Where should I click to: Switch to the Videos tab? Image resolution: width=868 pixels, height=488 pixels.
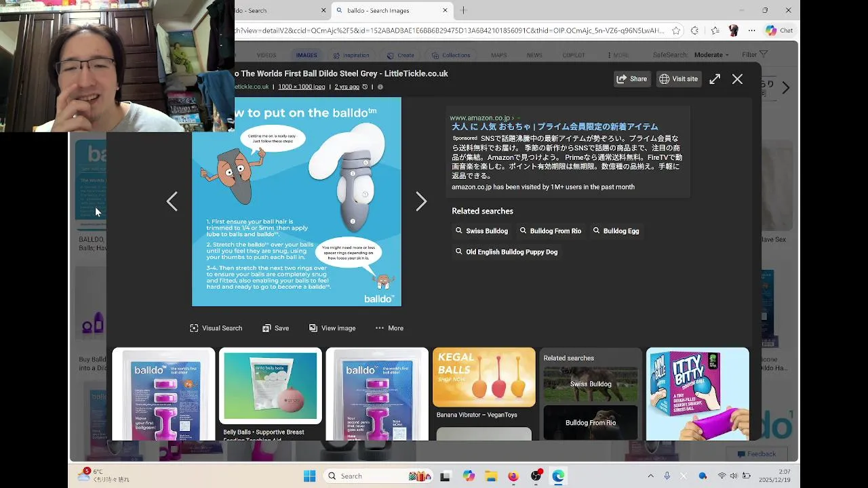[266, 56]
